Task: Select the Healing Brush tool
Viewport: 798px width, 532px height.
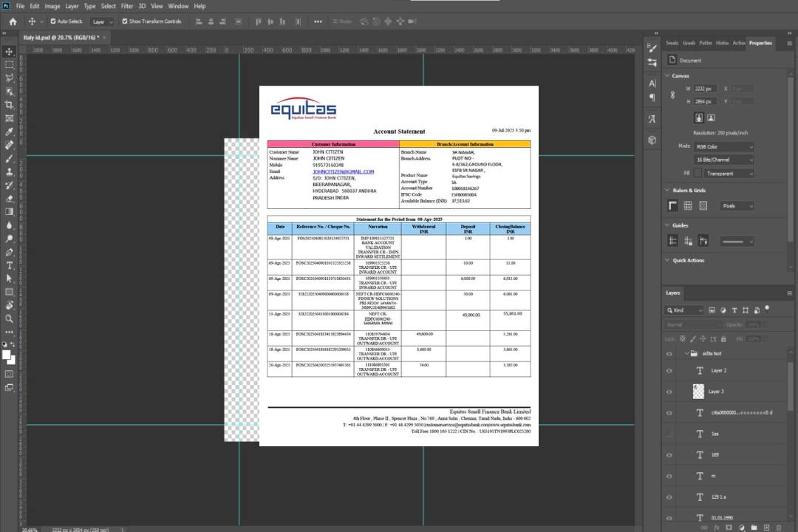Action: point(9,145)
